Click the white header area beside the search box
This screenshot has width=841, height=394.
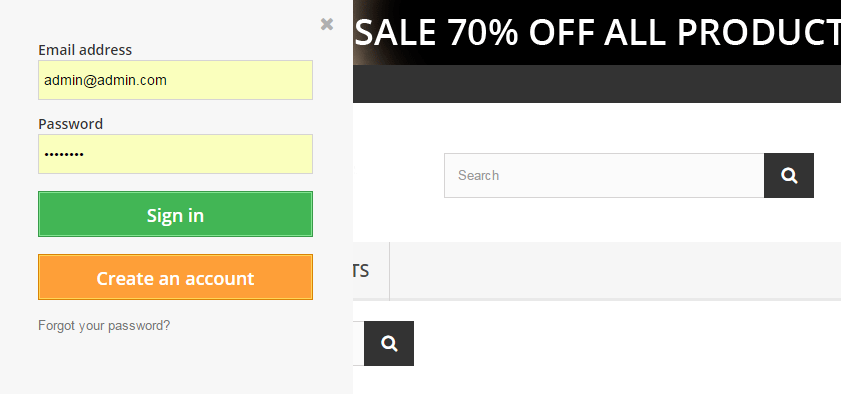click(x=398, y=175)
